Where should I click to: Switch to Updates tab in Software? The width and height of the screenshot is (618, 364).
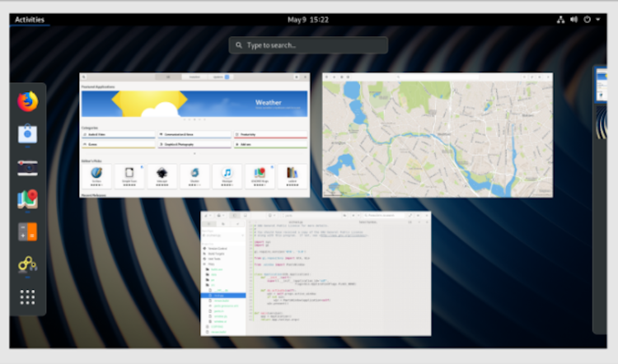point(221,77)
